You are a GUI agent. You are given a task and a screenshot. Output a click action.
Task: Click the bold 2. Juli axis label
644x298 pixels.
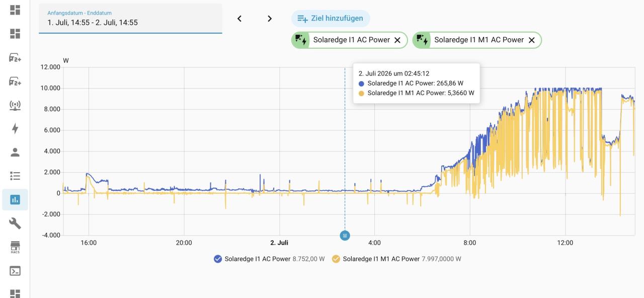click(x=279, y=243)
